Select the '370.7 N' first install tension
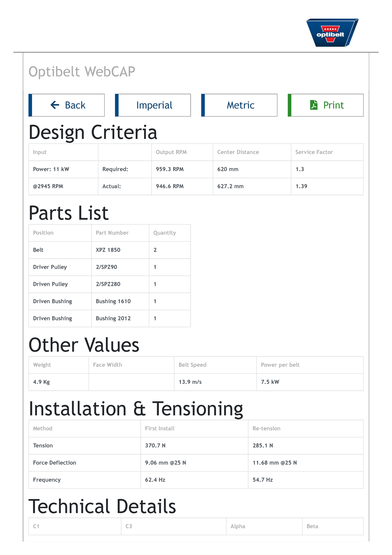This screenshot has width=392, height=555. click(155, 445)
